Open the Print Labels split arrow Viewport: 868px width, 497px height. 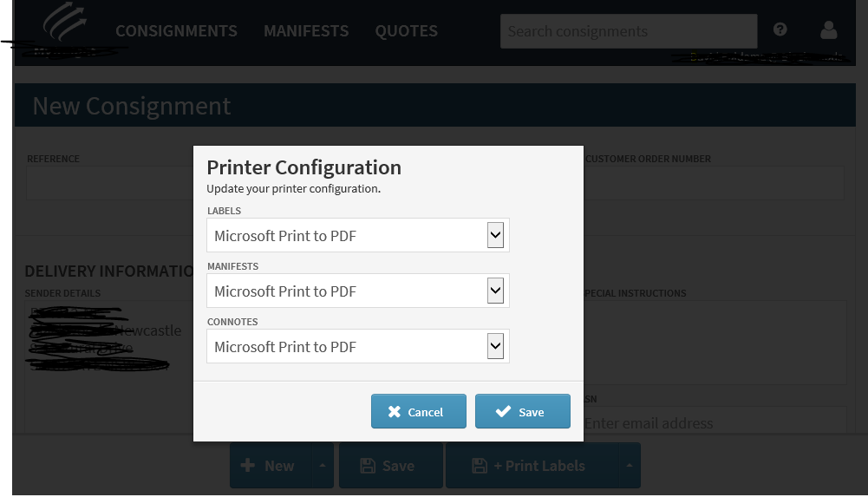630,466
